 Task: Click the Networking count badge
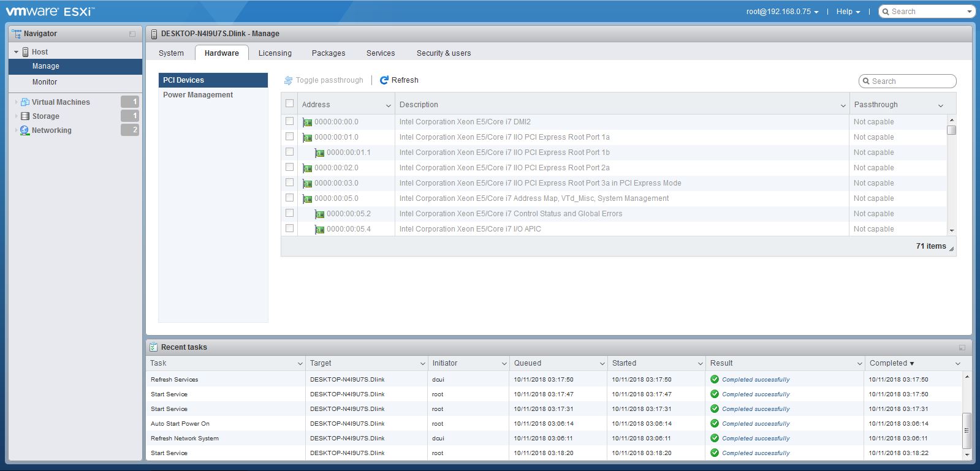130,130
